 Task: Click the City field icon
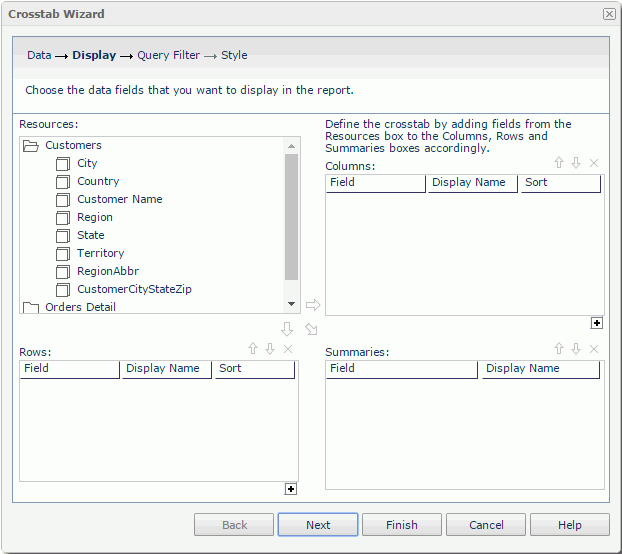pos(63,163)
